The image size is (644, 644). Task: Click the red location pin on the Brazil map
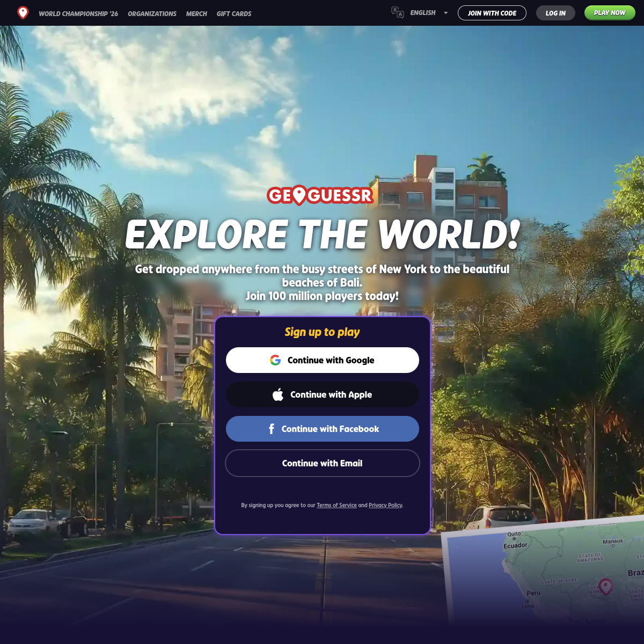pyautogui.click(x=607, y=587)
